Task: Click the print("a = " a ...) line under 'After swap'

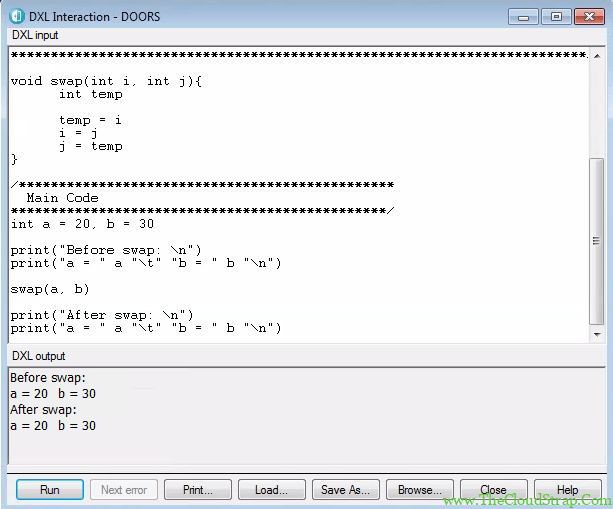Action: 146,328
